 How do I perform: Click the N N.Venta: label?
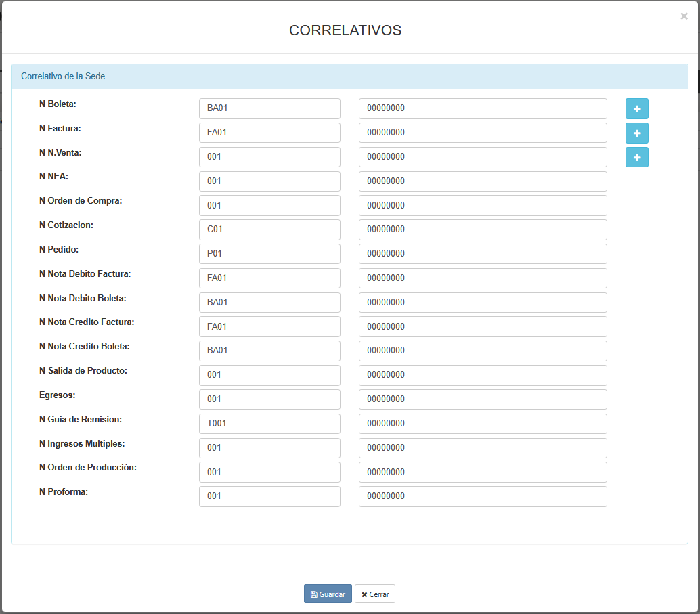[x=60, y=153]
